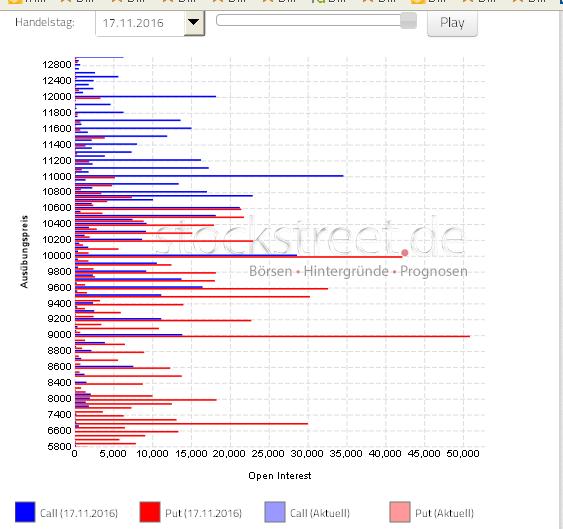Click the trading day slider handle
The height and width of the screenshot is (529, 563).
click(408, 21)
